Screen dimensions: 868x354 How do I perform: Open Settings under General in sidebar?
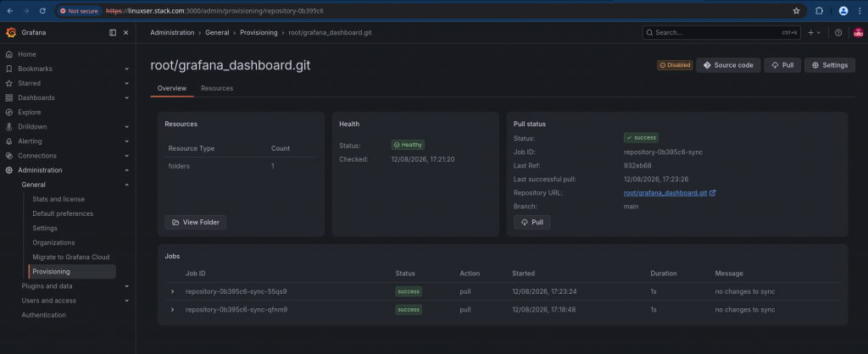pyautogui.click(x=45, y=228)
